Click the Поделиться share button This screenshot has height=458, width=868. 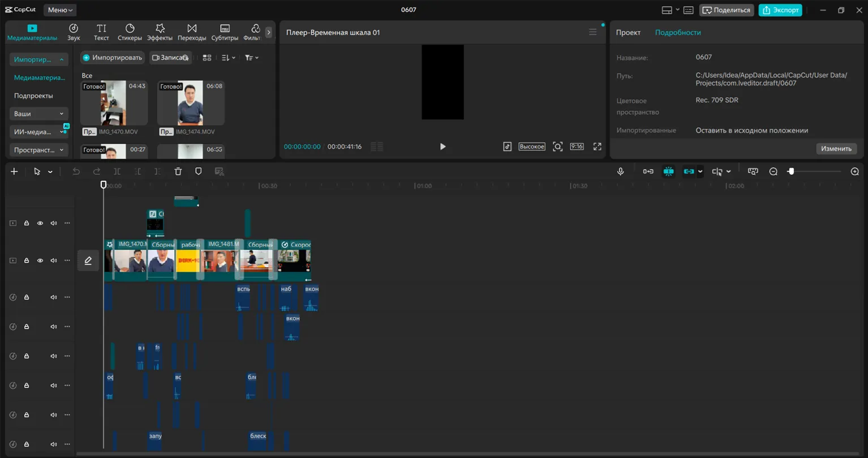click(727, 10)
